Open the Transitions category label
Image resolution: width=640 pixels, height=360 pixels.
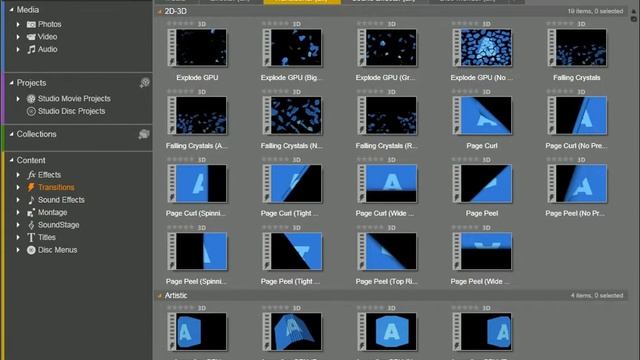[x=56, y=187]
